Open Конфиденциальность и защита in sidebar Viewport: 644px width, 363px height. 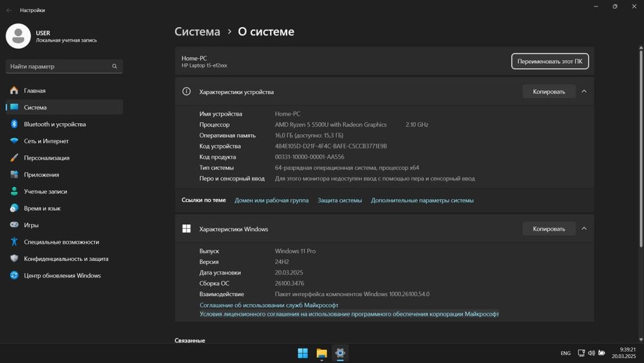[64, 259]
